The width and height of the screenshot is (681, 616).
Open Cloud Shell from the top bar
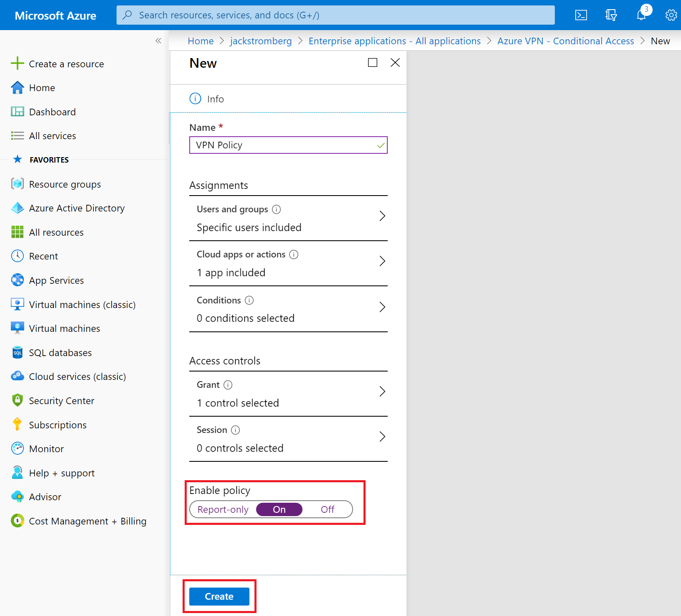(x=581, y=15)
